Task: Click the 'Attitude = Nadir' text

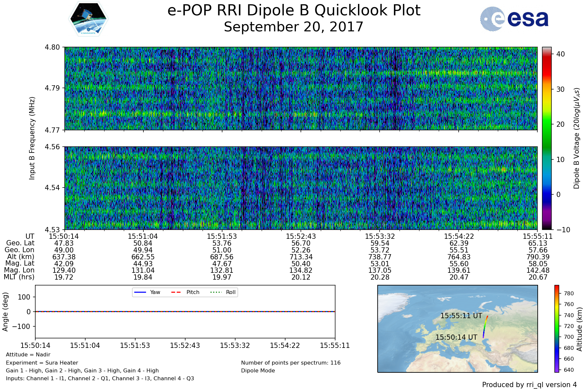Action: pyautogui.click(x=28, y=354)
